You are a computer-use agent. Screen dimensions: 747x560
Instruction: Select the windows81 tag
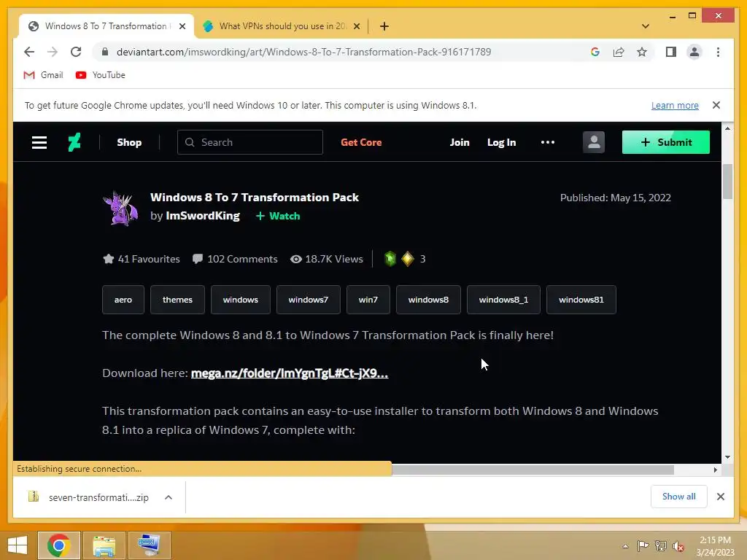coord(581,300)
